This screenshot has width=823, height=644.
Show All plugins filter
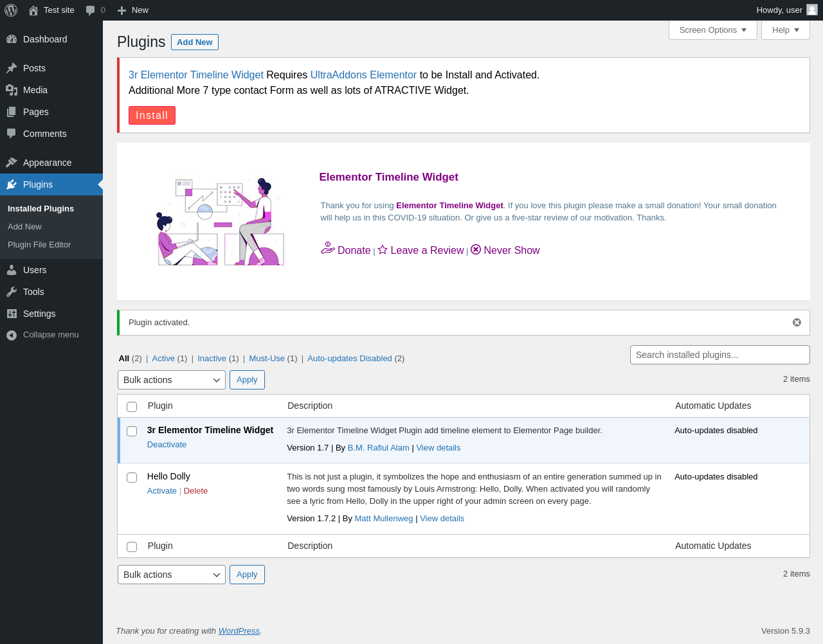point(123,359)
